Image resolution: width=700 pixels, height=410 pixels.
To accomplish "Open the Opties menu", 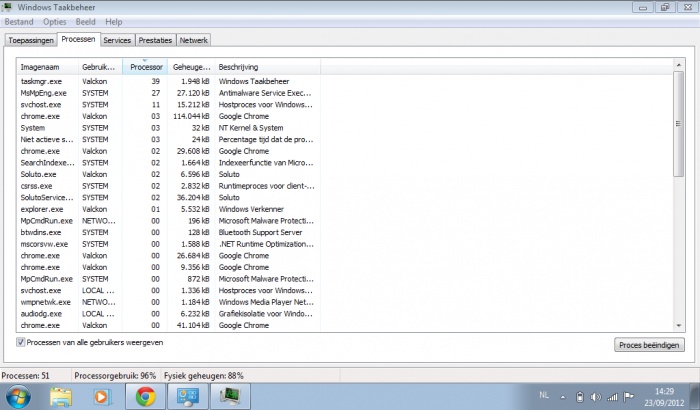I will click(54, 22).
